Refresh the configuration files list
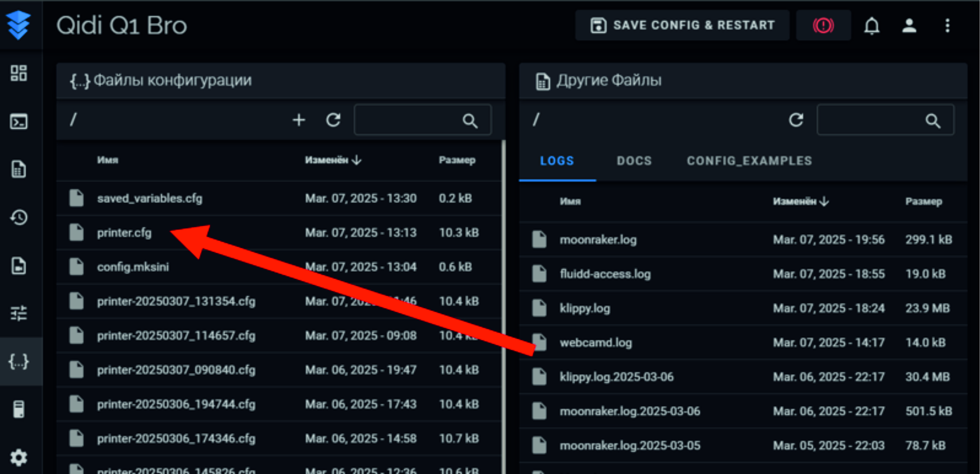 click(x=333, y=120)
